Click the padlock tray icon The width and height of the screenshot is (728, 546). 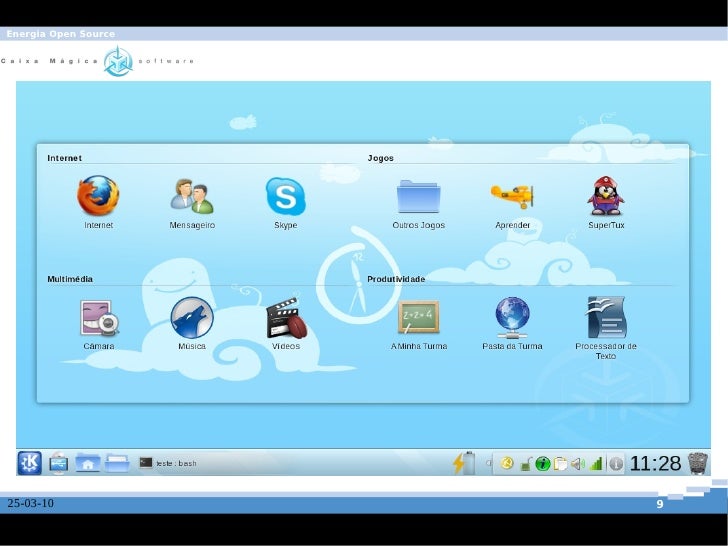coord(525,464)
